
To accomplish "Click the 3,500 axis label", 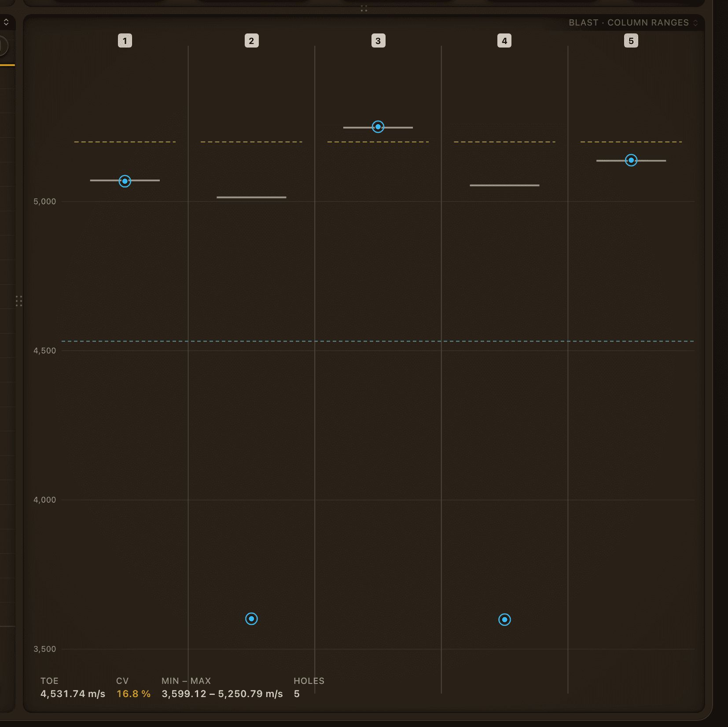I will tap(45, 649).
